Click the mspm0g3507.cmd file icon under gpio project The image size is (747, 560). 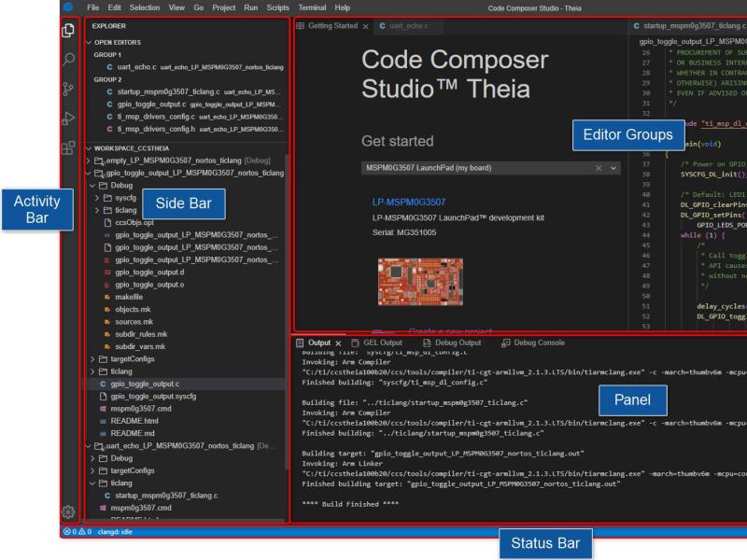103,409
